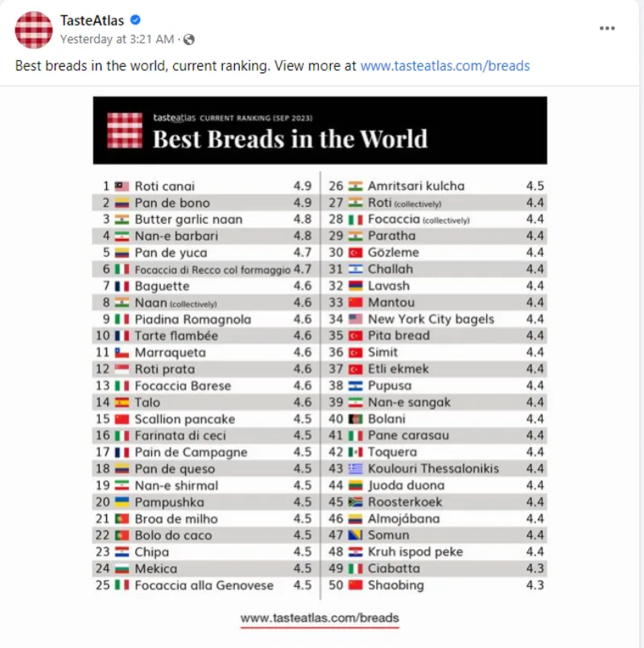644x648 pixels.
Task: Click the flag next to Roosterkoek
Action: click(356, 502)
